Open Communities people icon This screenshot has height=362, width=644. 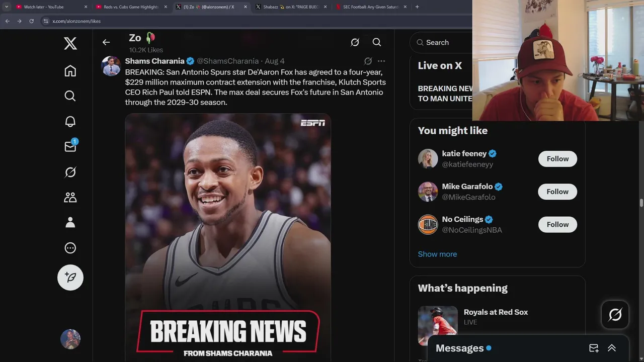tap(70, 197)
